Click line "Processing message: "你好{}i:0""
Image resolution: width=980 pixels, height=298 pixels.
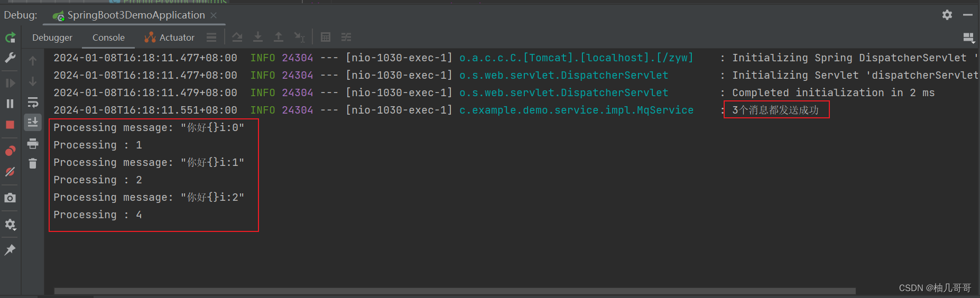click(x=149, y=127)
